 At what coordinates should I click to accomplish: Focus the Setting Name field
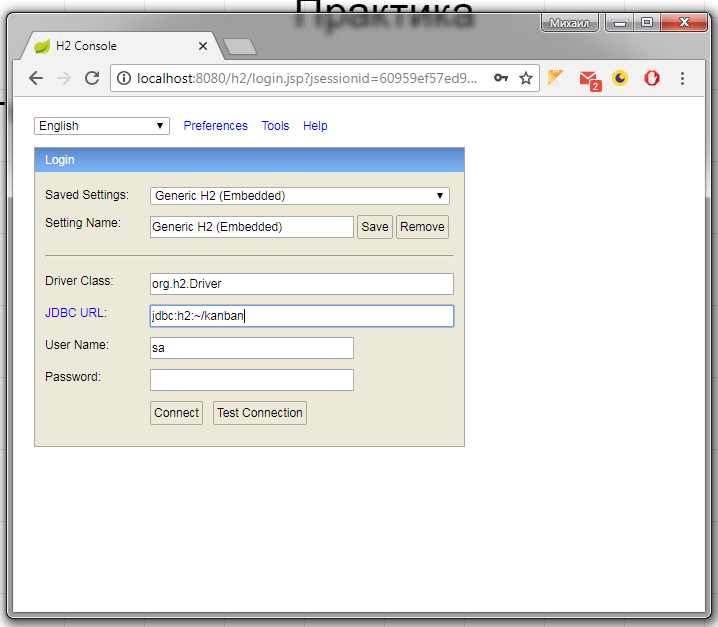point(251,227)
